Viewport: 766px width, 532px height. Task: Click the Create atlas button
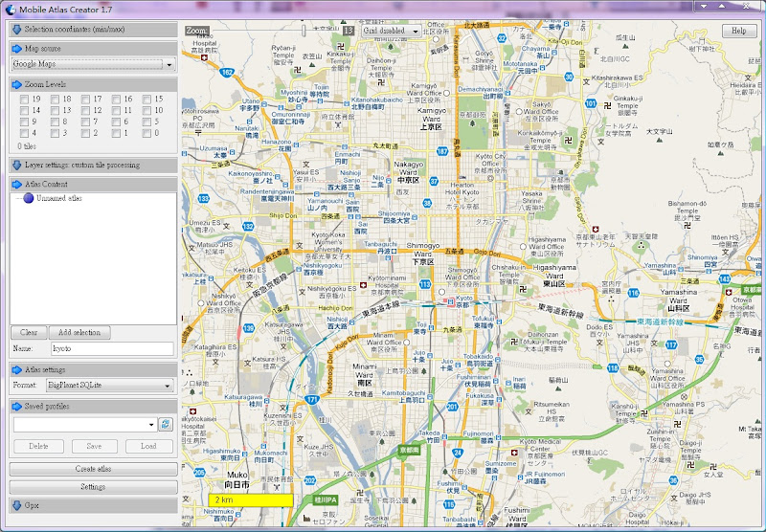tap(93, 469)
